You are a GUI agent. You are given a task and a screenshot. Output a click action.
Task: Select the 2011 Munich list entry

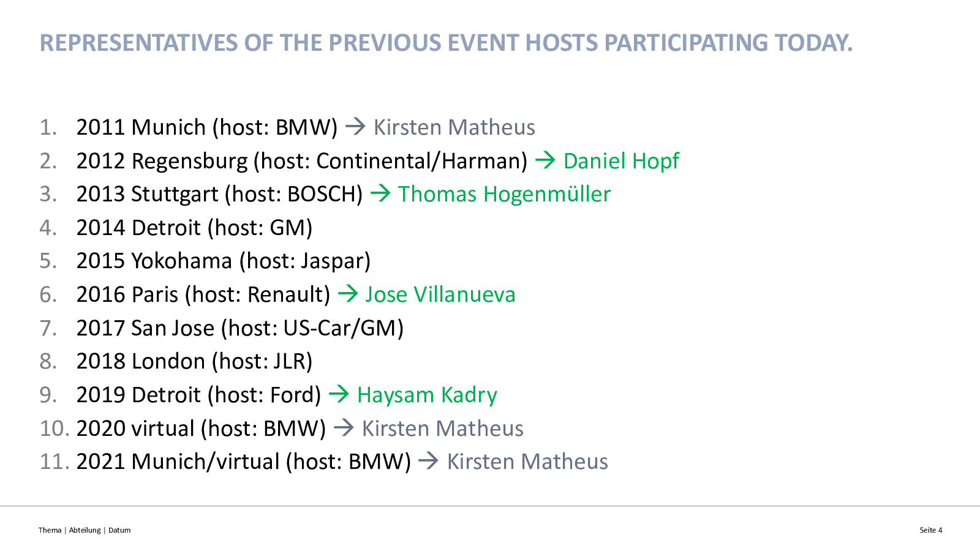[287, 127]
